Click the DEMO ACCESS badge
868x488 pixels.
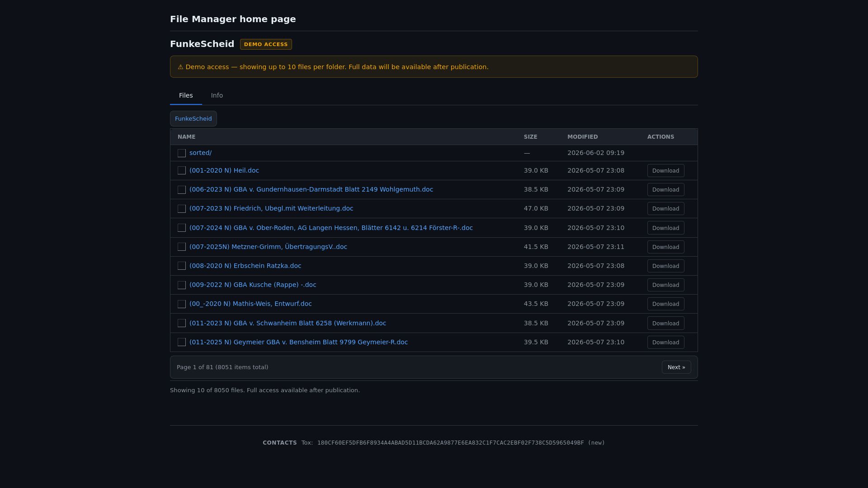[266, 44]
